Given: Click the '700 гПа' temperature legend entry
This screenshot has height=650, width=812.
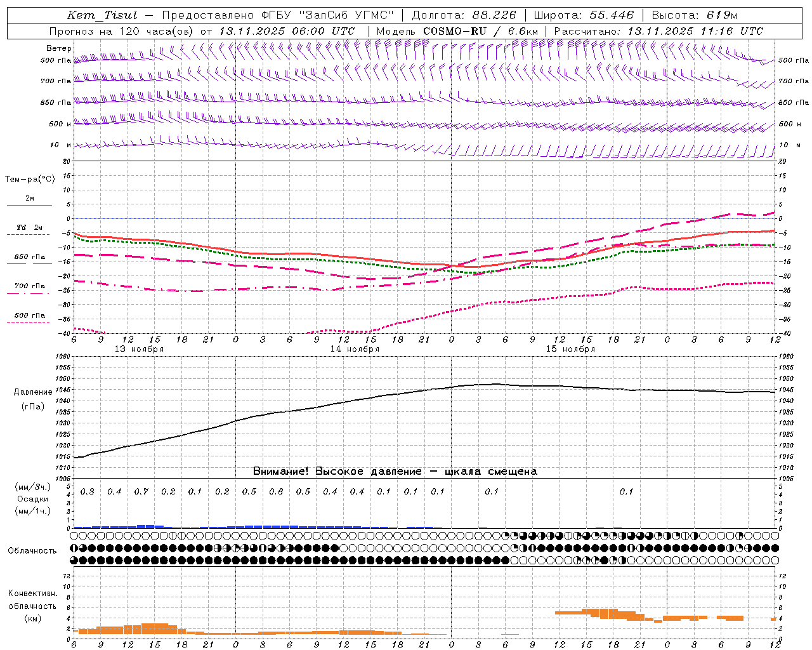Looking at the screenshot, I should pos(30,286).
